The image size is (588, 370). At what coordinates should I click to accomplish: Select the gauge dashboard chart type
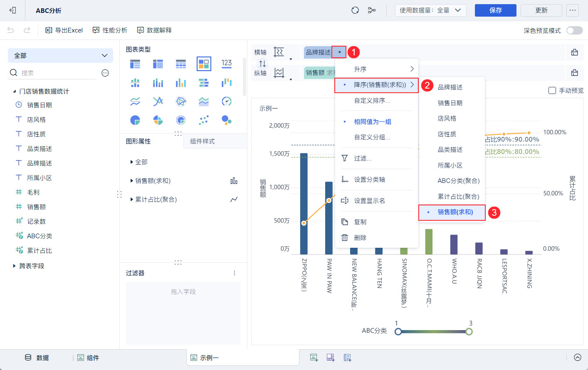tap(227, 101)
